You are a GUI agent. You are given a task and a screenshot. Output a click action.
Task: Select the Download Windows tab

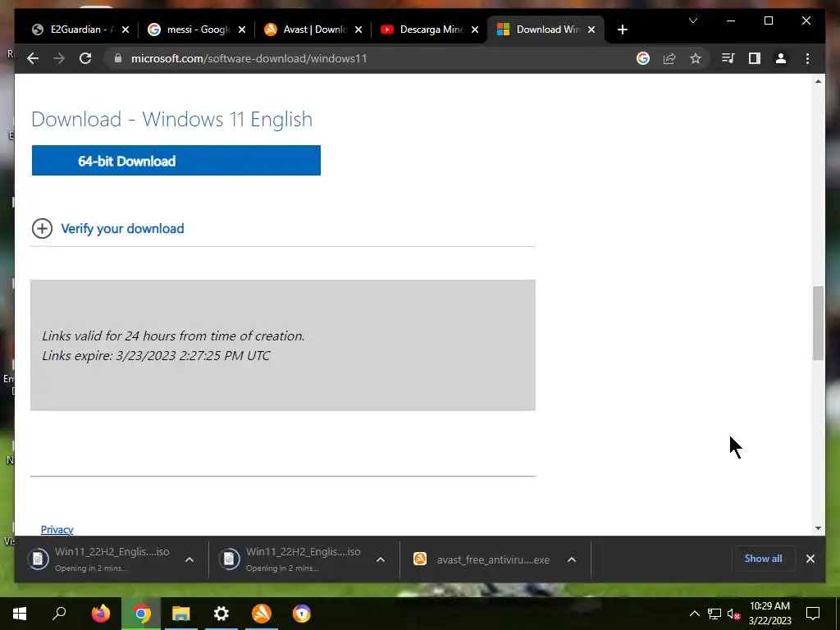coord(546,30)
